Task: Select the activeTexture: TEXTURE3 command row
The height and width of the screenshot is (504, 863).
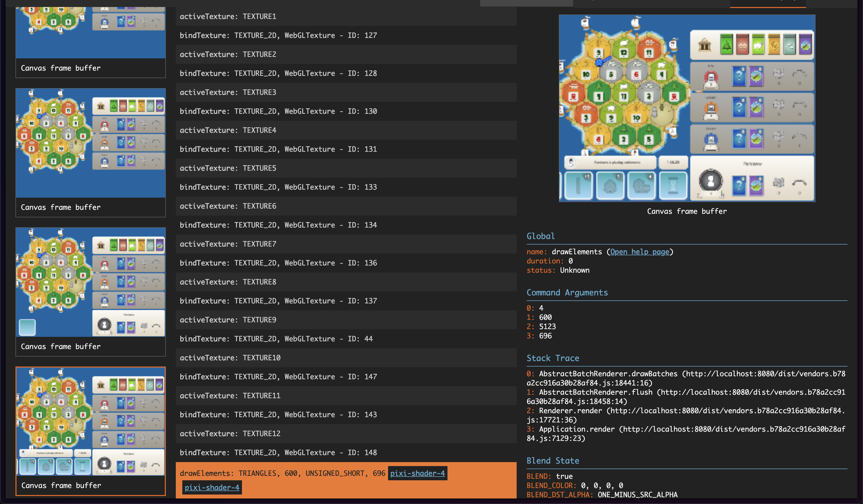Action: click(346, 92)
